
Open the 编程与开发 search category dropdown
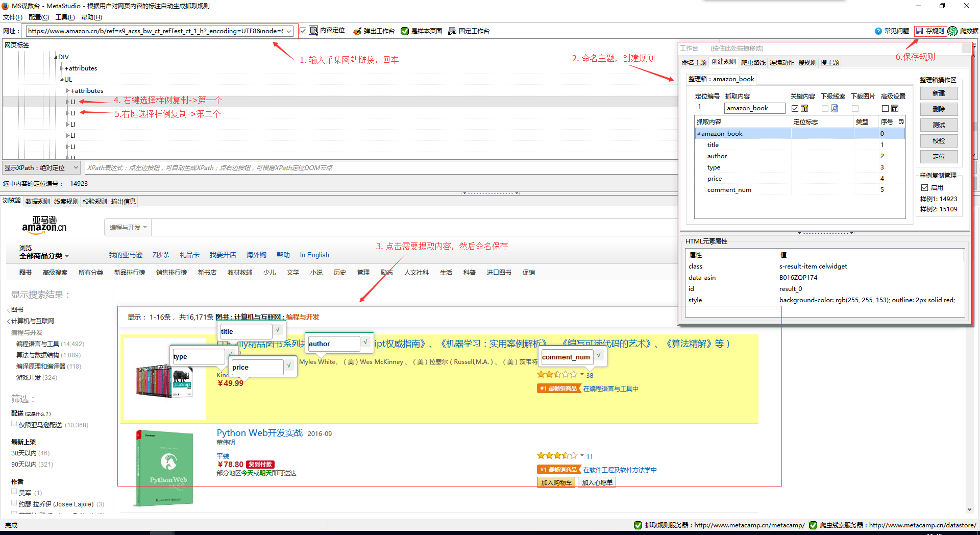point(128,228)
